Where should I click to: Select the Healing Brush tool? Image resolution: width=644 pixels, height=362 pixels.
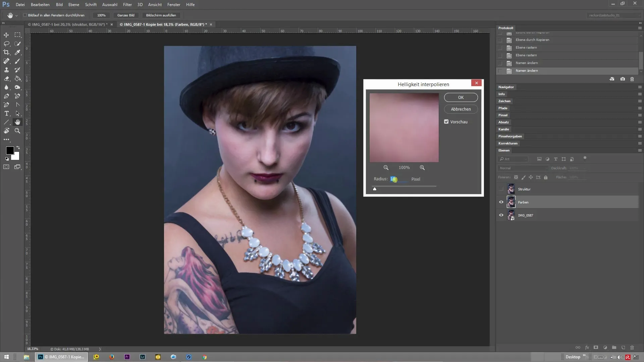pos(6,61)
